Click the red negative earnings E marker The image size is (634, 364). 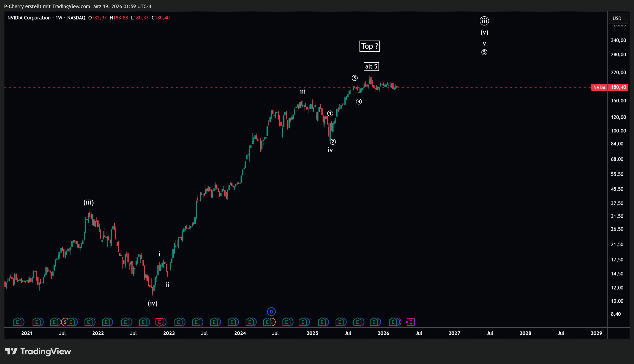click(x=159, y=322)
